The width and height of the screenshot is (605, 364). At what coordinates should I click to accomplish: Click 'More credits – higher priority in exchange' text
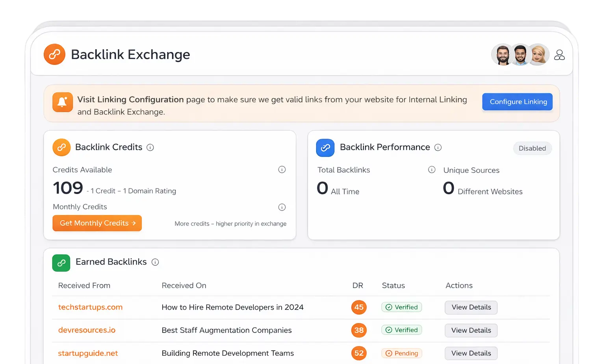(x=230, y=224)
